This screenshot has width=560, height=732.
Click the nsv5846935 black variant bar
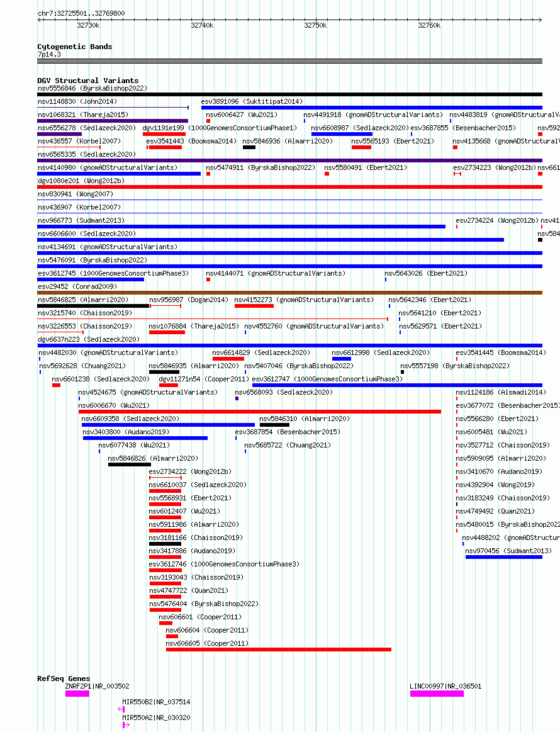(x=164, y=372)
